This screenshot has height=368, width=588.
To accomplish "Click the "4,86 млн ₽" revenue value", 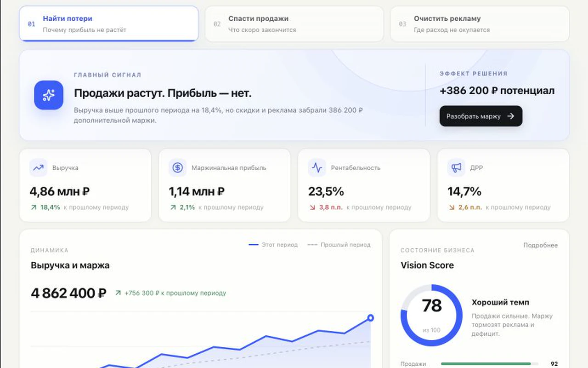I will click(59, 191).
